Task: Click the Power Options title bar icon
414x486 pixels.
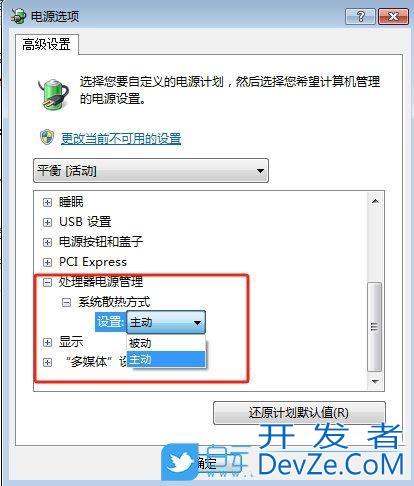Action: click(x=18, y=16)
